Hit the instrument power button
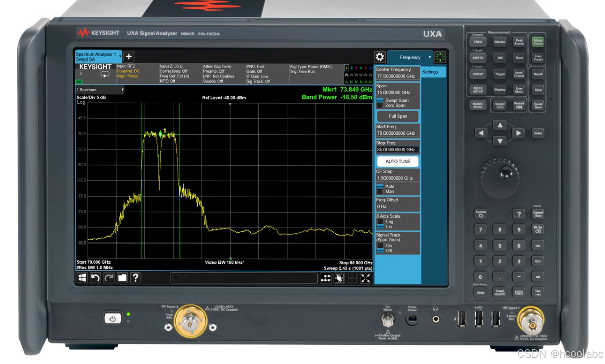 coord(113,319)
